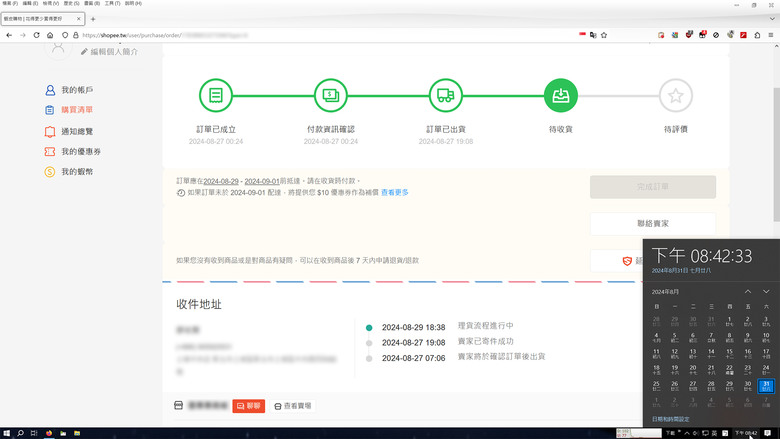The height and width of the screenshot is (439, 780).
Task: Open the uBlock shield extension
Action: (x=689, y=35)
